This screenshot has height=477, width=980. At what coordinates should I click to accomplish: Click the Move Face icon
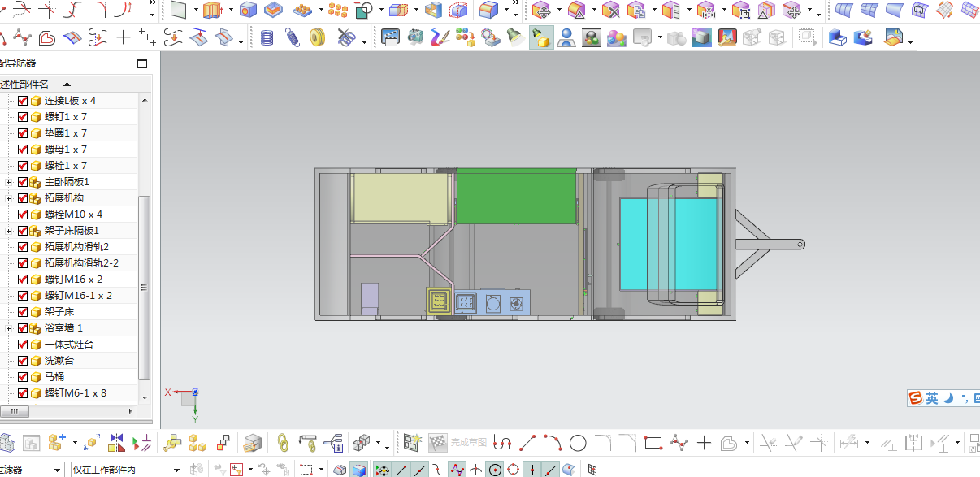(541, 10)
